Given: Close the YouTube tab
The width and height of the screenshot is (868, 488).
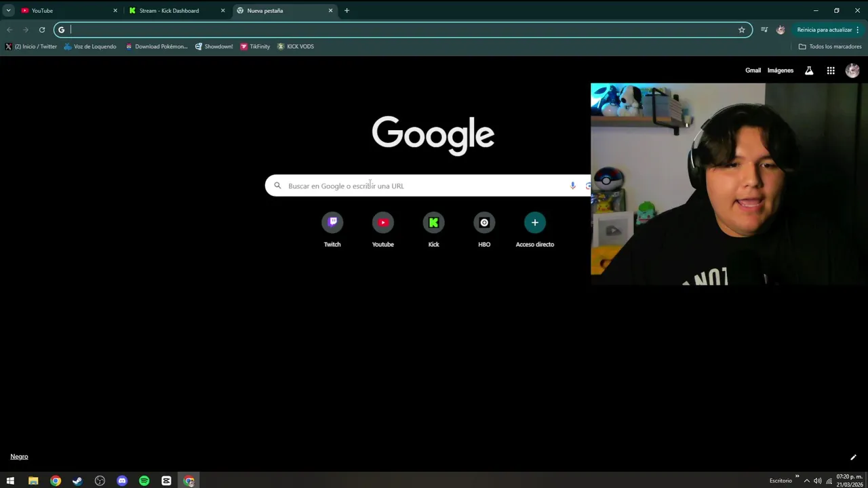Looking at the screenshot, I should pos(115,11).
